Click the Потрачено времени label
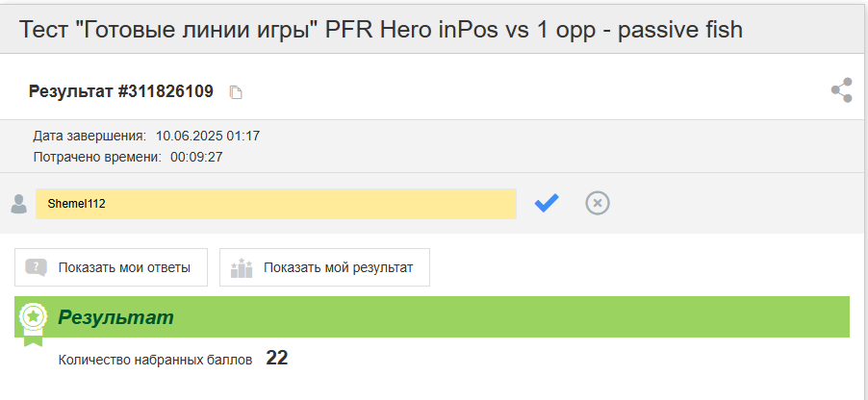The image size is (868, 400). [x=97, y=157]
